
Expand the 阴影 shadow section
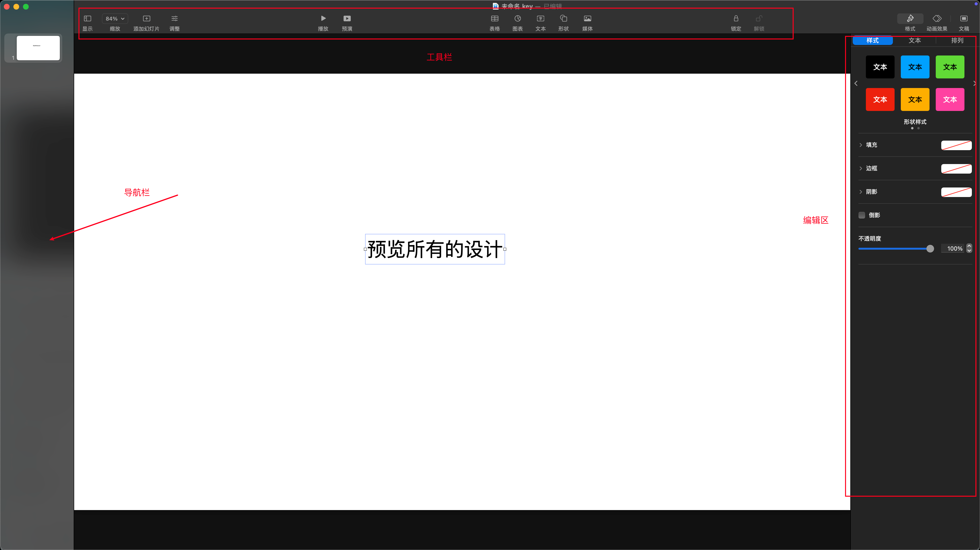pos(861,192)
